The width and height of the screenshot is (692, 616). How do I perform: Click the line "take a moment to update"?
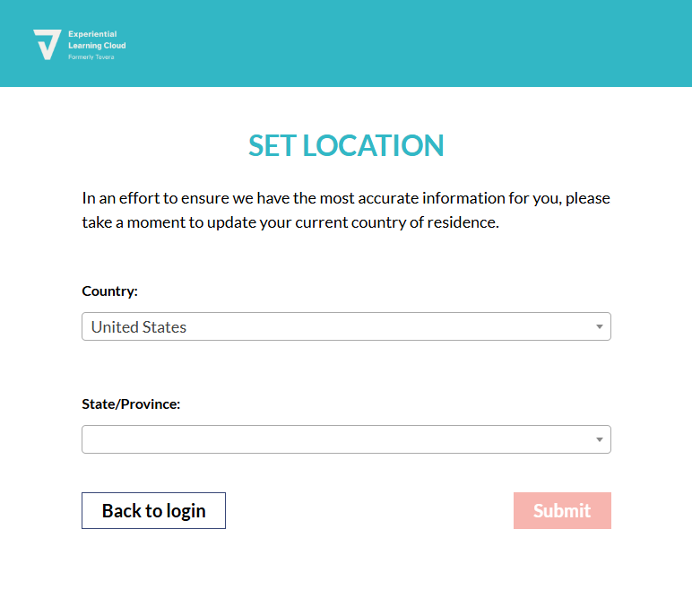(x=290, y=222)
